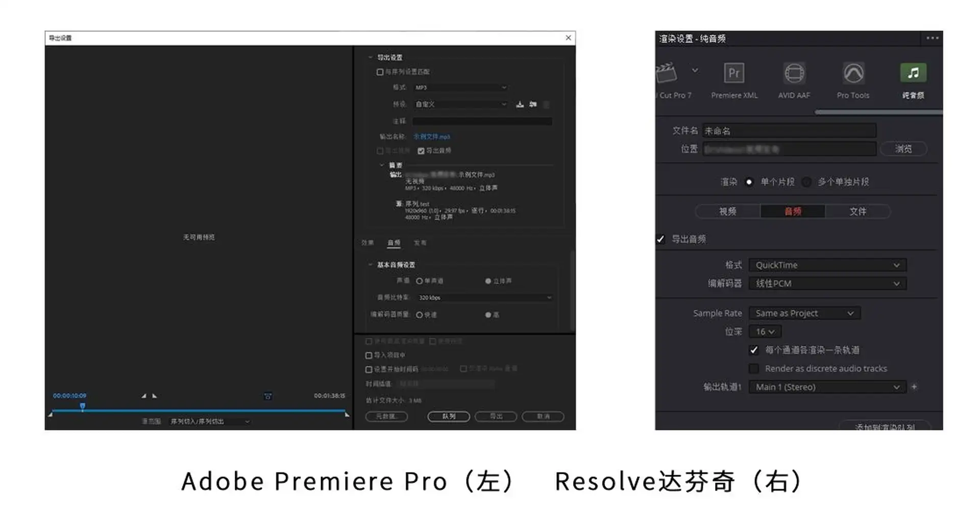The width and height of the screenshot is (980, 531).
Task: Open the Main 1 (Stereo) output track dropdown
Action: click(x=827, y=387)
